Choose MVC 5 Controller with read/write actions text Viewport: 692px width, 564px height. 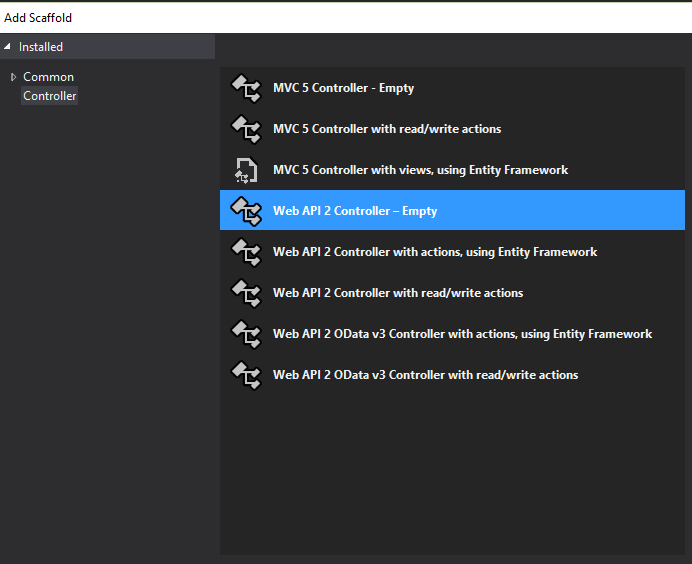pos(387,129)
